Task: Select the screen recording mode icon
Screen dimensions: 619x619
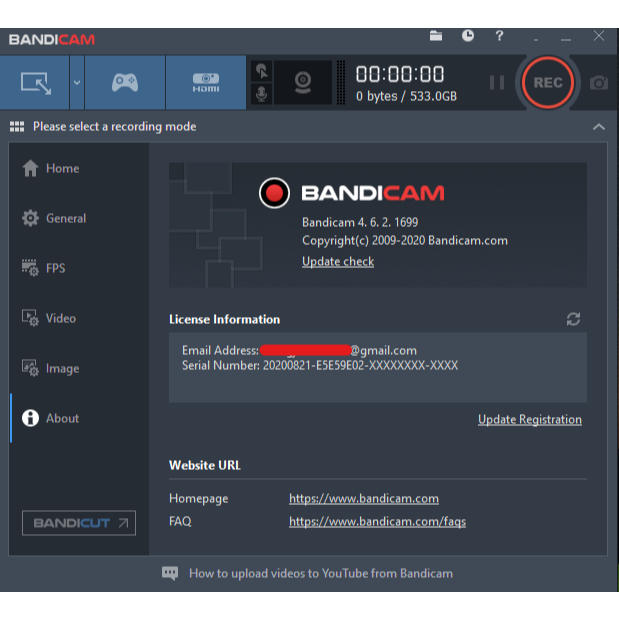Action: 35,83
